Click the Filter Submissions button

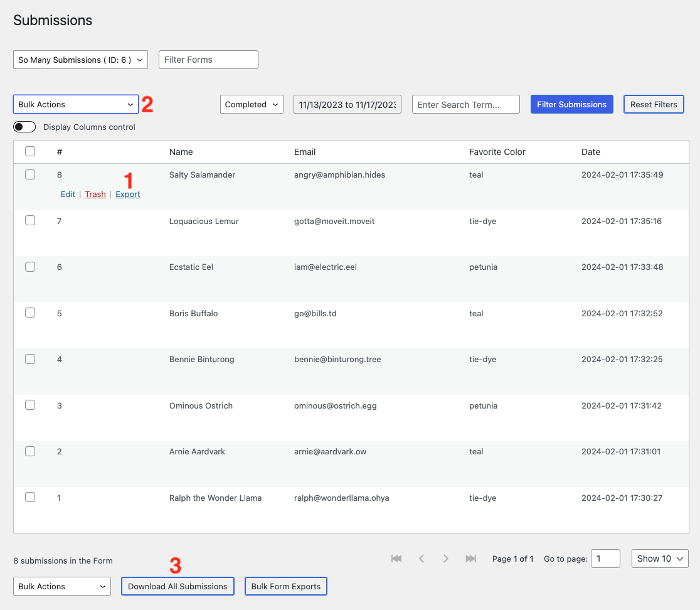click(571, 104)
